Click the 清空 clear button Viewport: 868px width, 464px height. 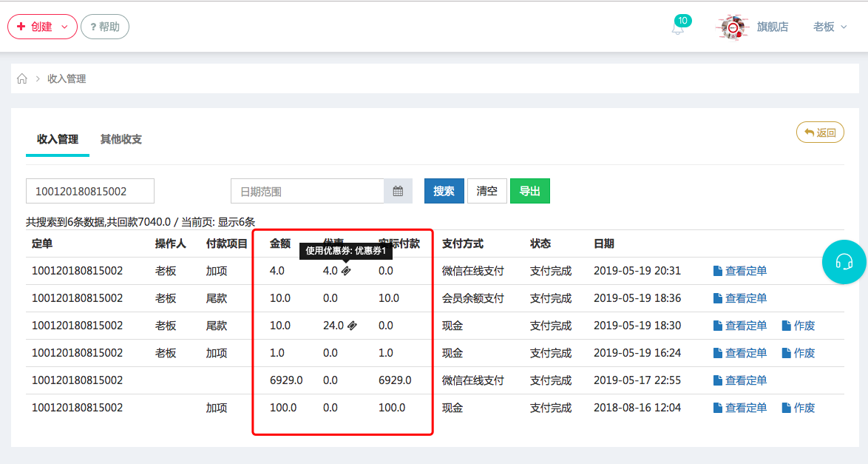pyautogui.click(x=486, y=191)
